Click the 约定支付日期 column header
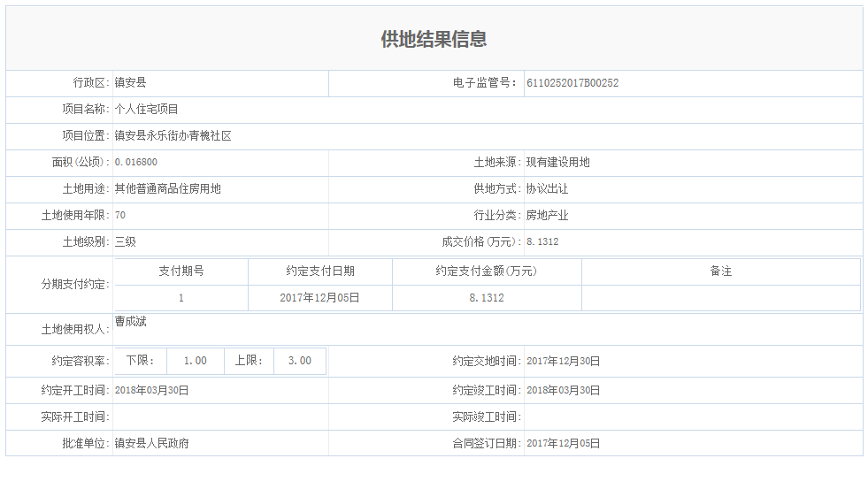Viewport: 868px width, 489px height. click(x=320, y=271)
